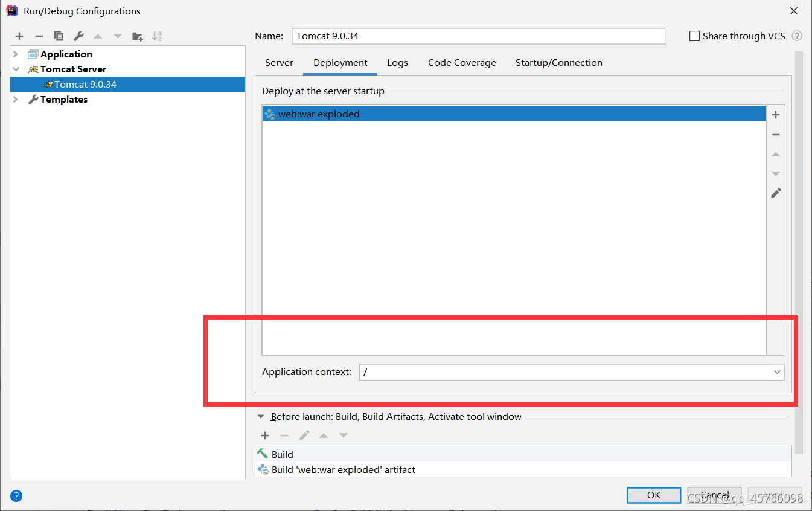The width and height of the screenshot is (812, 511).
Task: Copy configuration icon in left toolbar
Action: coord(59,36)
